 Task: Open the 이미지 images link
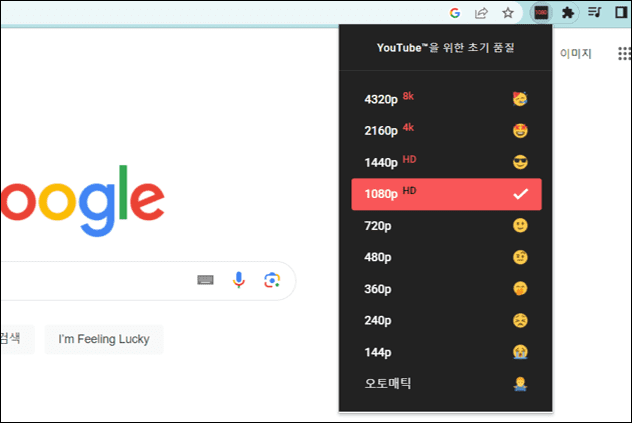pos(576,54)
